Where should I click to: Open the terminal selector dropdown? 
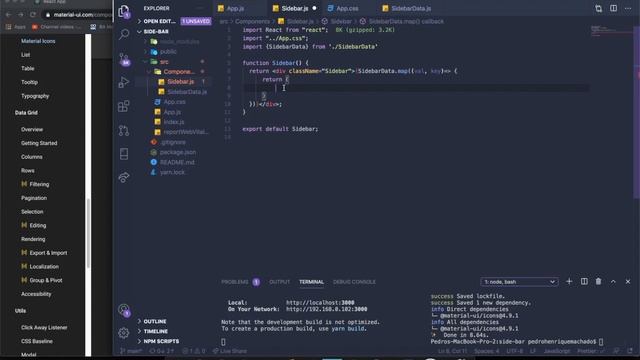pyautogui.click(x=519, y=282)
